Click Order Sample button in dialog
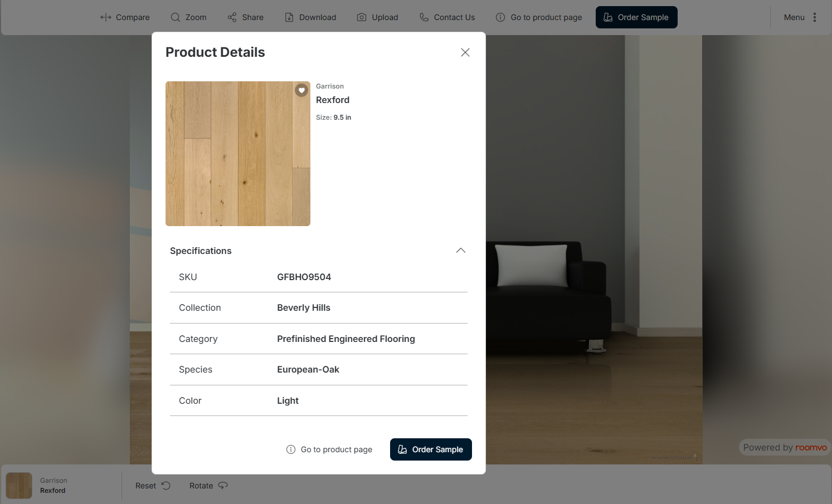The width and height of the screenshot is (832, 504). pos(431,449)
